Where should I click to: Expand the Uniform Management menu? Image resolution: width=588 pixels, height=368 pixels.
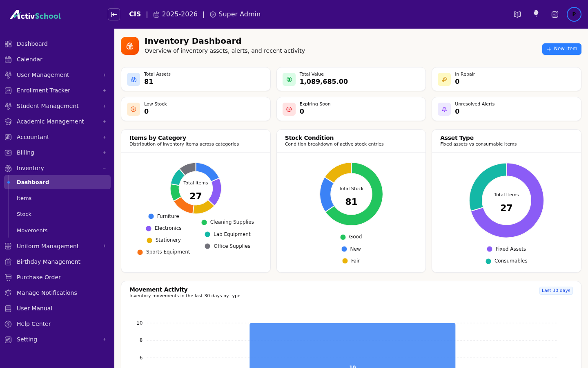(104, 246)
